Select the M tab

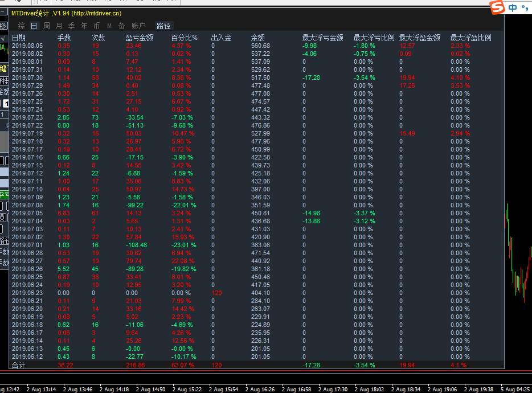pos(109,26)
